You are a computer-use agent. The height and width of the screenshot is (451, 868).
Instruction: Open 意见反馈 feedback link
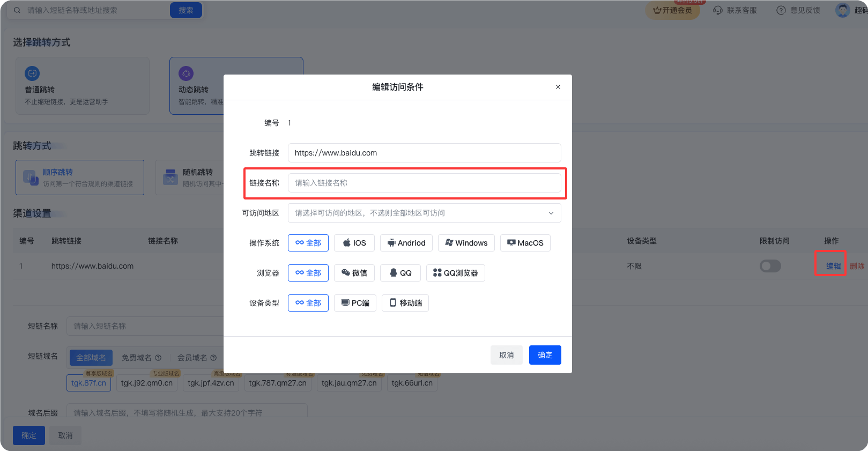point(798,10)
